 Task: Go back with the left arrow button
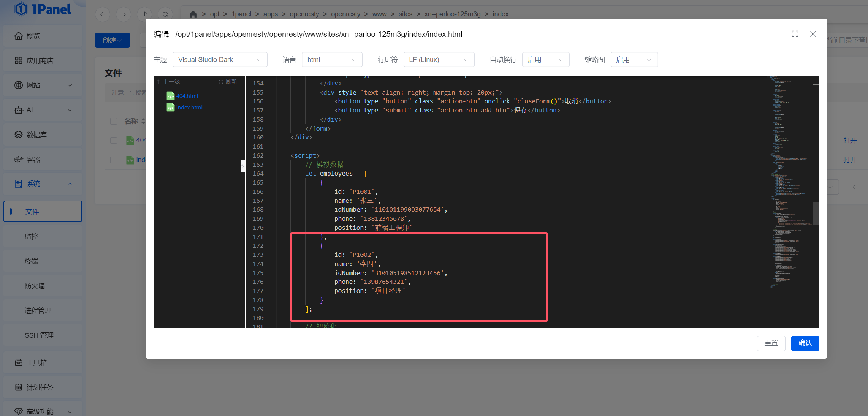[103, 14]
